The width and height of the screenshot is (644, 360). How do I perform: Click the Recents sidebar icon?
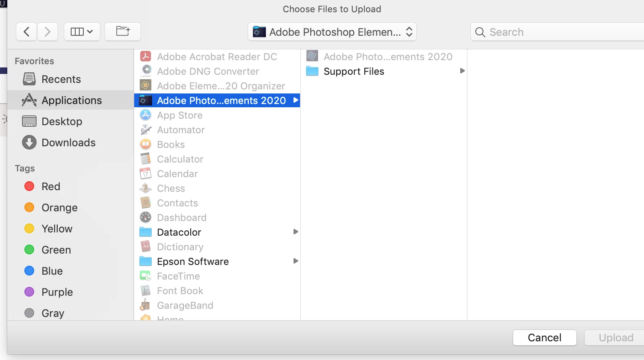pos(29,79)
